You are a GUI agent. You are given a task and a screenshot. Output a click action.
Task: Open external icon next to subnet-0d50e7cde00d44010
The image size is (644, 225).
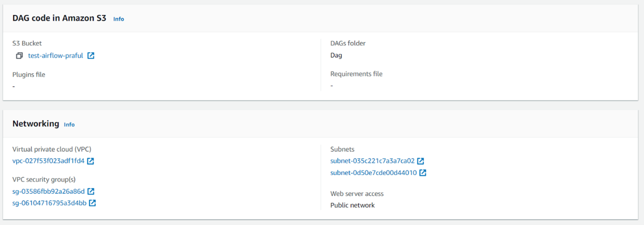pos(423,173)
